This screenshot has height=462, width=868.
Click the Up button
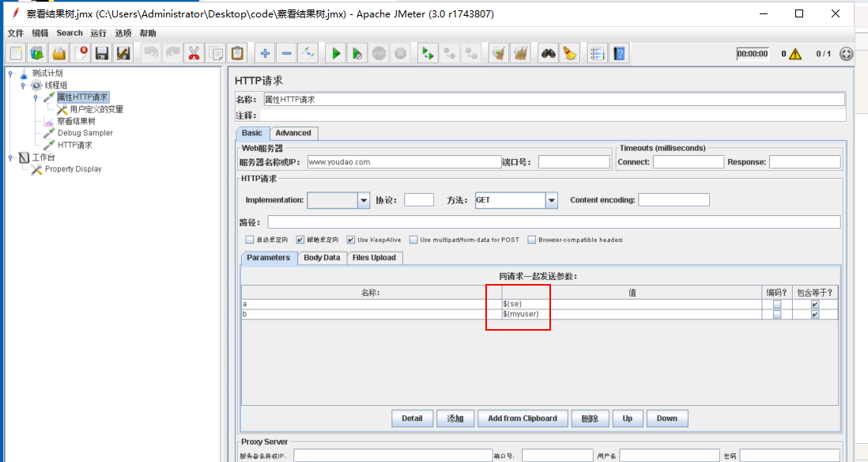click(x=627, y=418)
